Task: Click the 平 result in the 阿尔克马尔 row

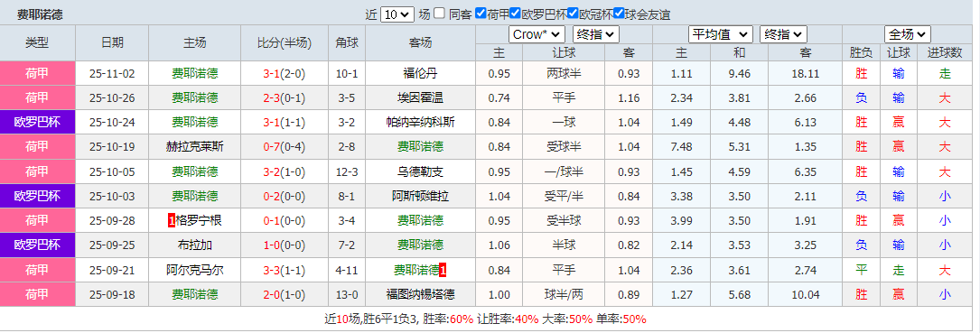Action: click(862, 270)
